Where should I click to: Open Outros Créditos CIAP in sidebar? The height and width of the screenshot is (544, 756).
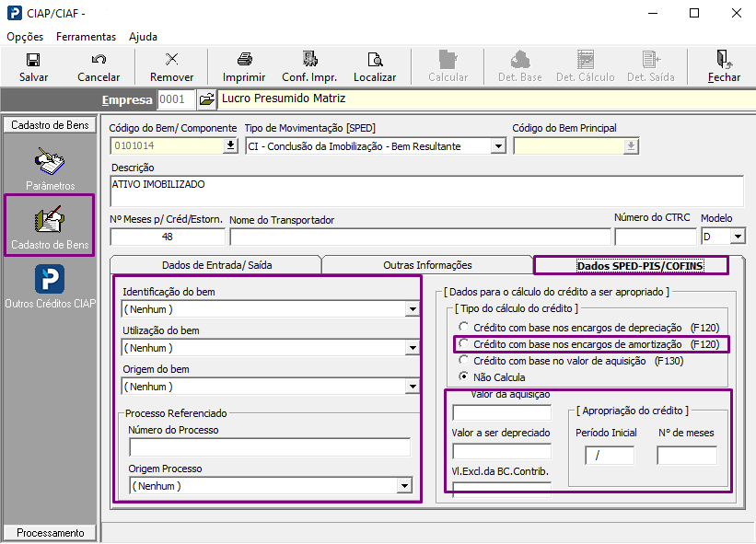50,280
